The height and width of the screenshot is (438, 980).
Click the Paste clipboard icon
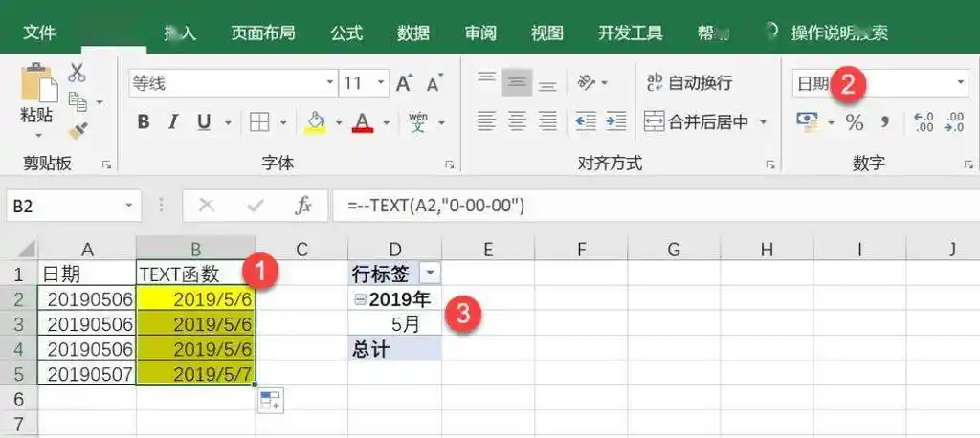click(x=38, y=82)
